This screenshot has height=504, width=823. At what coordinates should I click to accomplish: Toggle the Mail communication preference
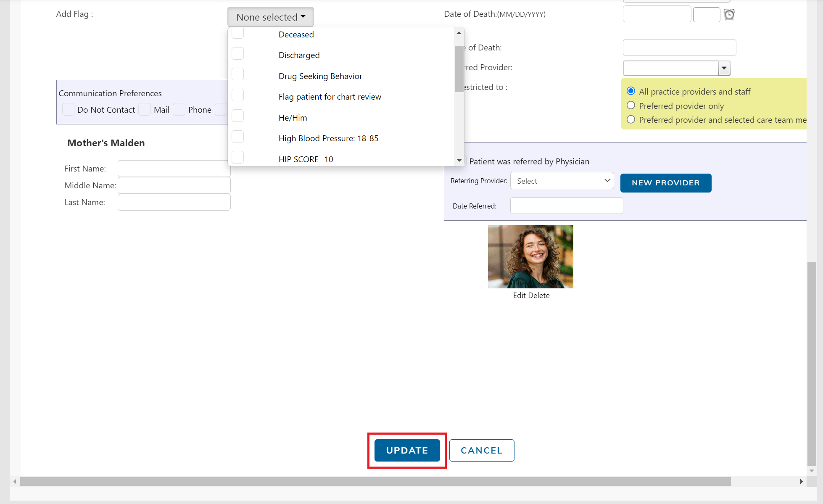(145, 109)
